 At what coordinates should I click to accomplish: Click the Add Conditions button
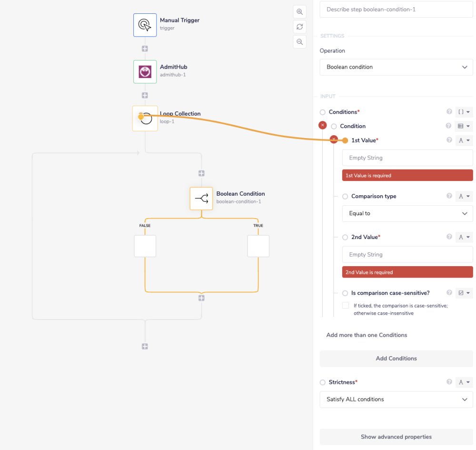396,359
